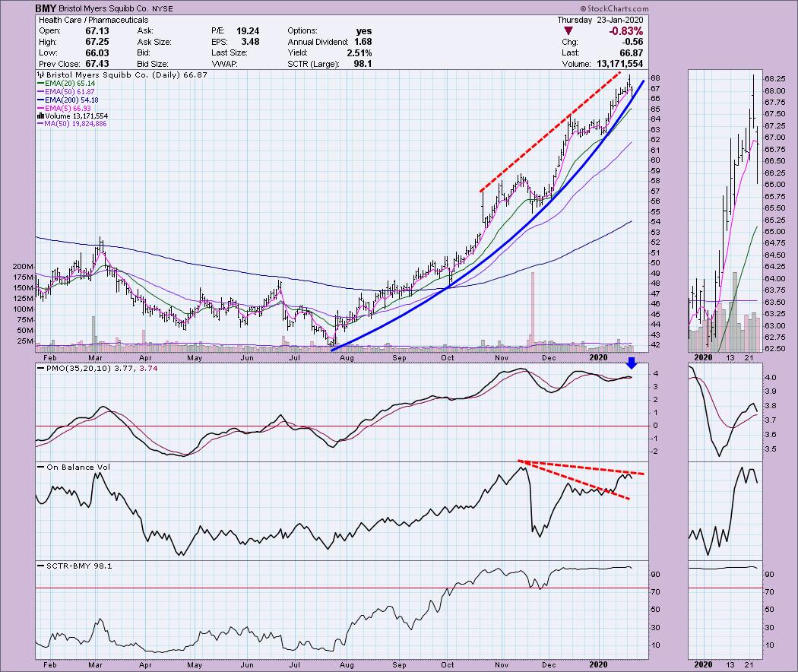Click the 68.25 price label in zoom panel
Image resolution: width=798 pixels, height=672 pixels.
[774, 79]
